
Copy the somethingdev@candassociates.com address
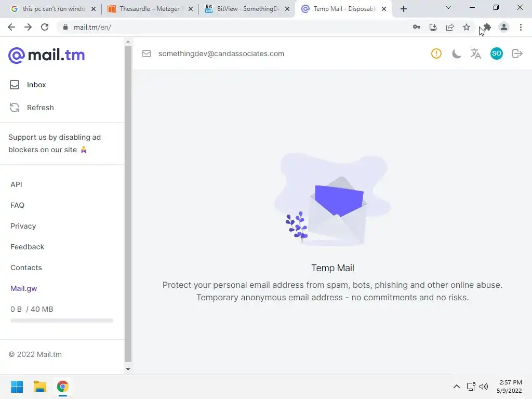pos(221,54)
